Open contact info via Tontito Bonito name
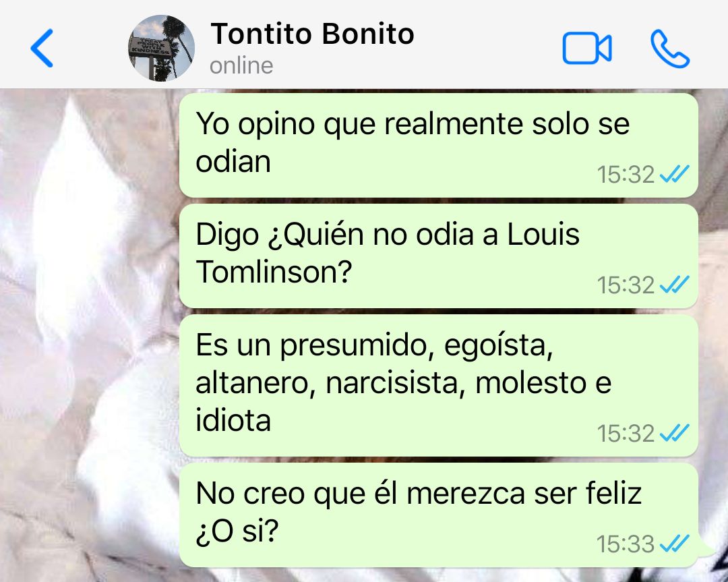 [312, 34]
